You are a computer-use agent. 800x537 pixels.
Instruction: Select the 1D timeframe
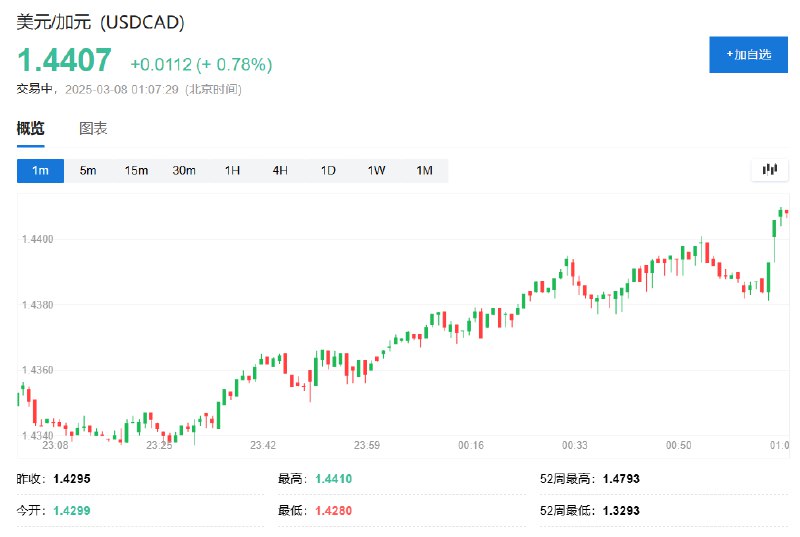(328, 170)
